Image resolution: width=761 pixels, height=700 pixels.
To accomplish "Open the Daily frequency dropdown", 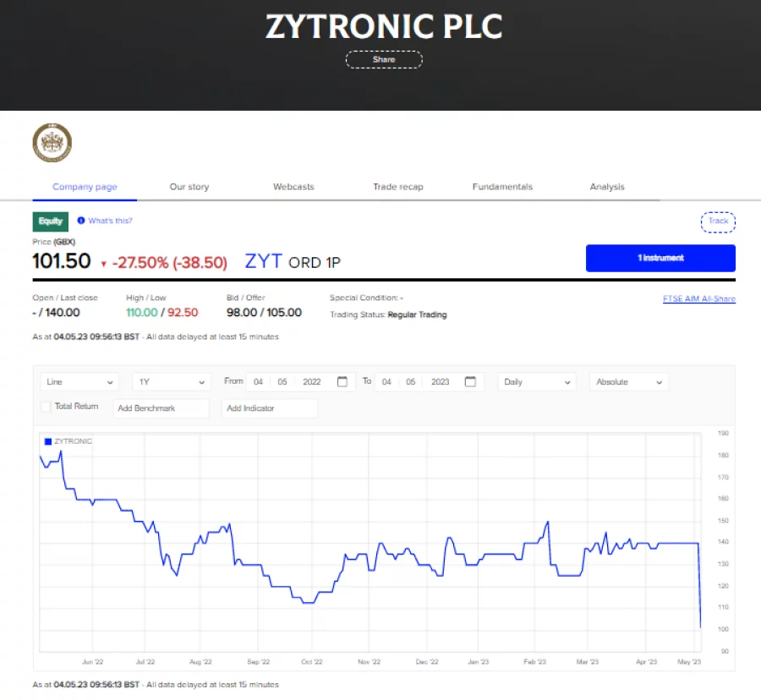I will click(536, 381).
